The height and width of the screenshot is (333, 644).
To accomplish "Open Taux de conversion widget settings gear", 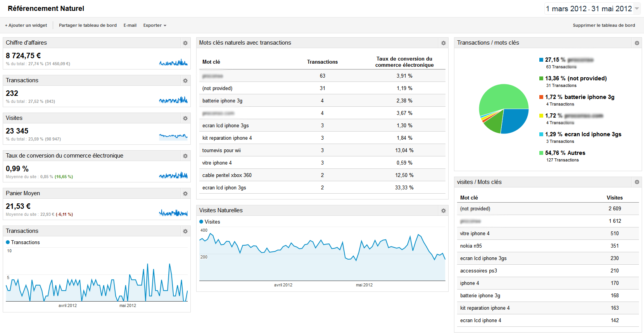I will (185, 156).
